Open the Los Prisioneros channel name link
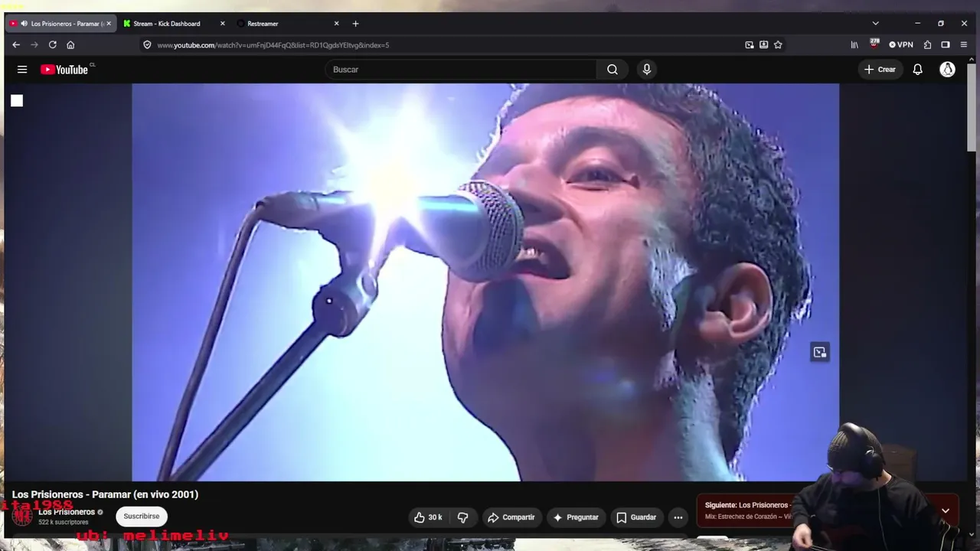The width and height of the screenshot is (980, 551). (67, 512)
